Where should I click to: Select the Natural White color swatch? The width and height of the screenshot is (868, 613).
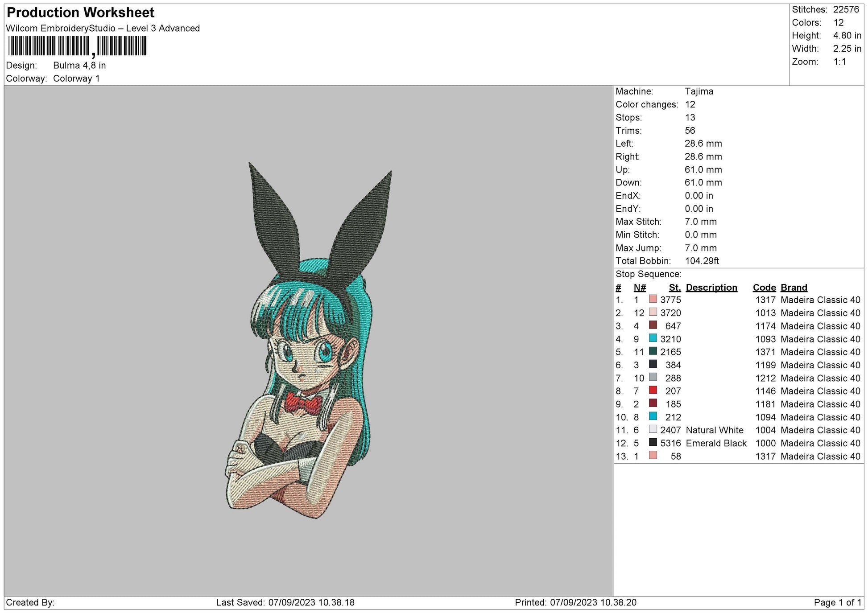coord(653,429)
